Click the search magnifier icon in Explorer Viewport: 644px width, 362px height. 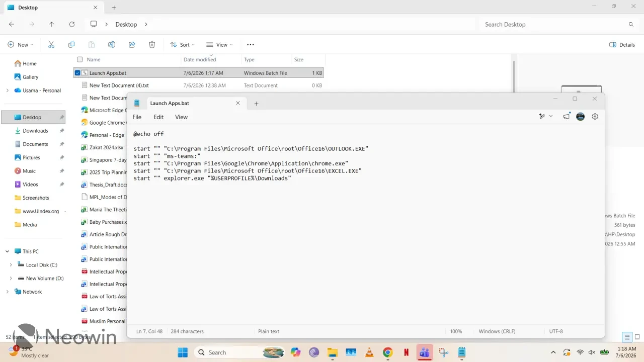click(631, 24)
